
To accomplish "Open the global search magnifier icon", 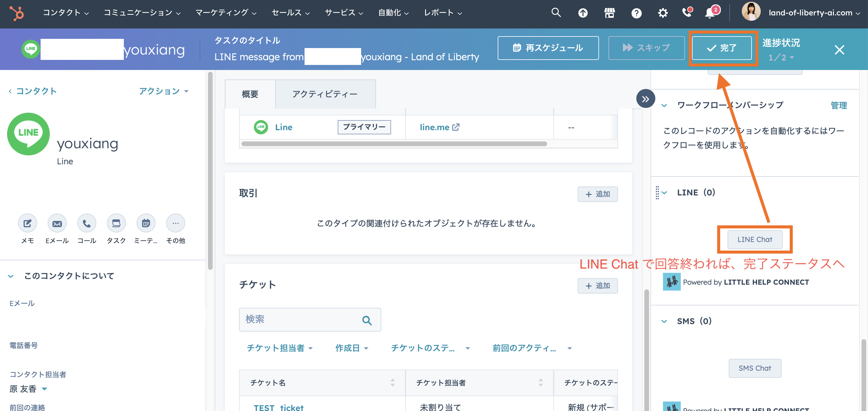I will (556, 12).
